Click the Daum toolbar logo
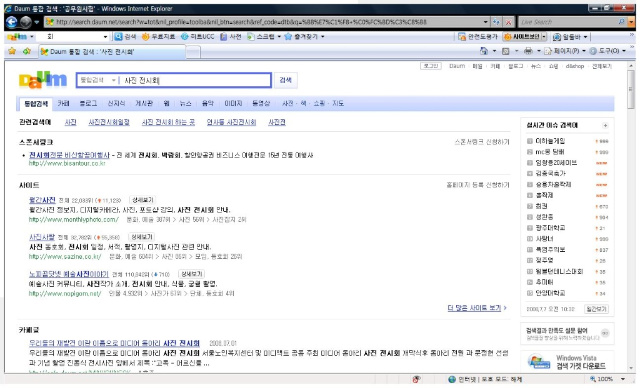 pyautogui.click(x=18, y=37)
